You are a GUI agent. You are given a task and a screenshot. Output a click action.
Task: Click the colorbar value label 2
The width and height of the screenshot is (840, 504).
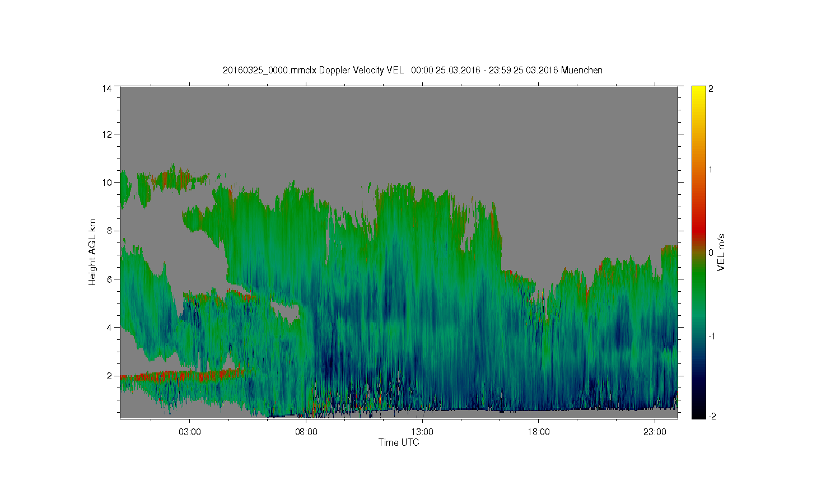[711, 89]
